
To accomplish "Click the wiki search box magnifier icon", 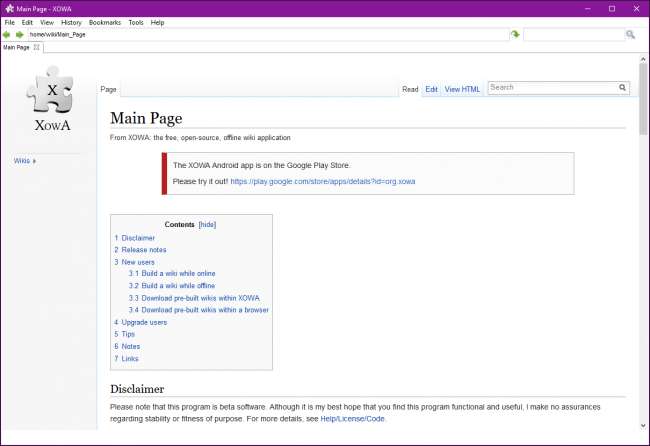I will [x=622, y=88].
